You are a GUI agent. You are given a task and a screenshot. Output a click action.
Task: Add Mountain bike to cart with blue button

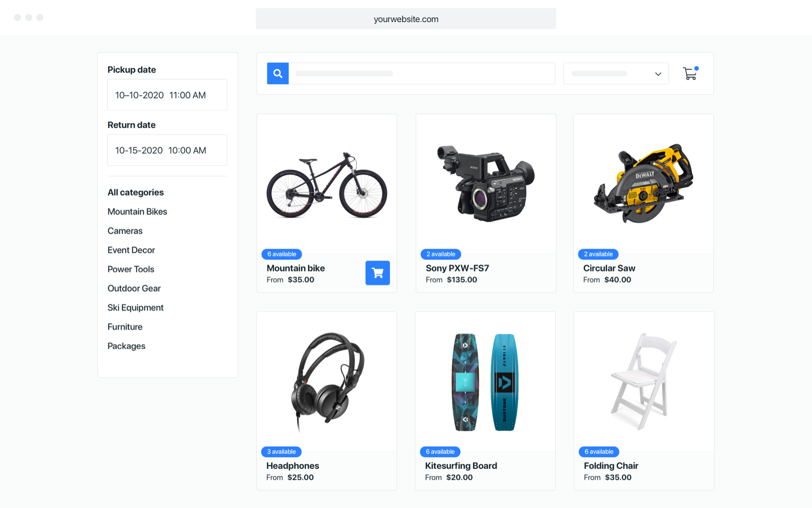coord(377,273)
